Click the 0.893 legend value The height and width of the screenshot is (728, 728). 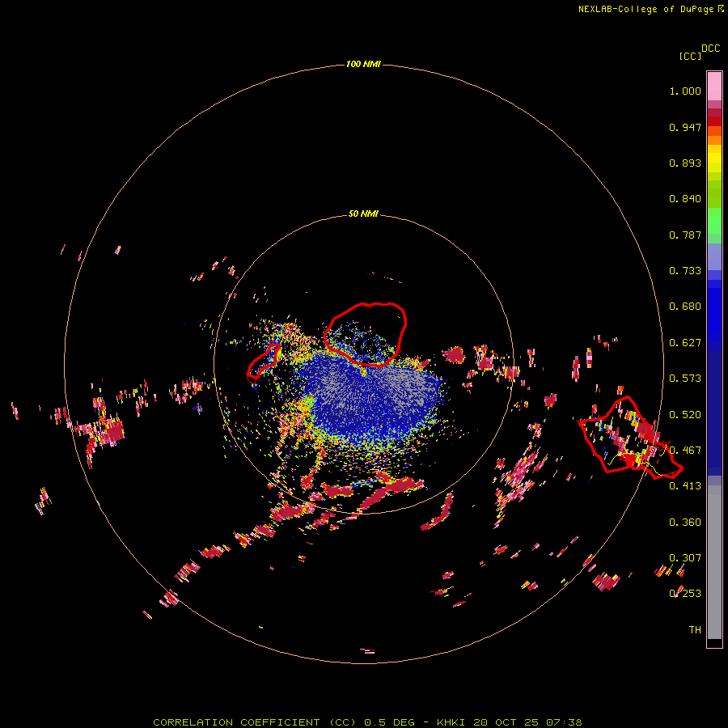685,163
